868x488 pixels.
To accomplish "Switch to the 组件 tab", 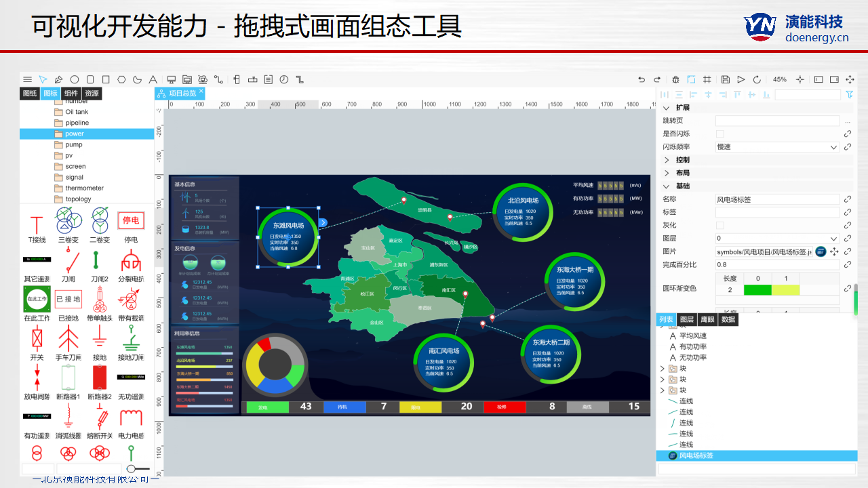I will [x=71, y=94].
